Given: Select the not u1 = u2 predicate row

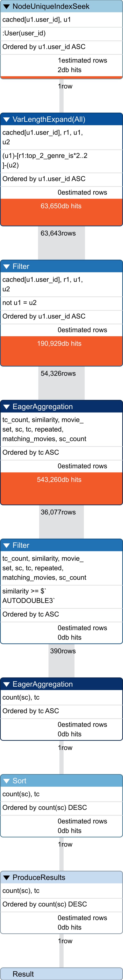Looking at the screenshot, I should click(61, 302).
